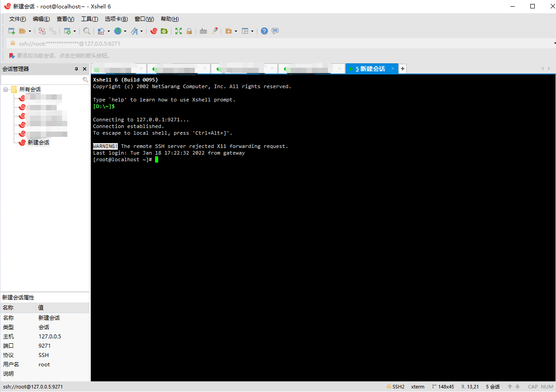The image size is (556, 392).
Task: Click the 值 column header
Action: point(62,308)
